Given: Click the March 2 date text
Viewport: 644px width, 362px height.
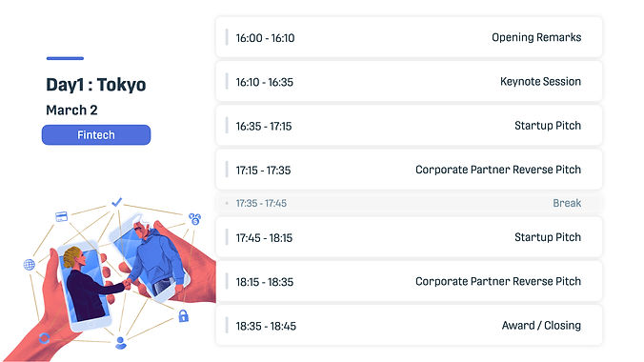Looking at the screenshot, I should pyautogui.click(x=71, y=111).
